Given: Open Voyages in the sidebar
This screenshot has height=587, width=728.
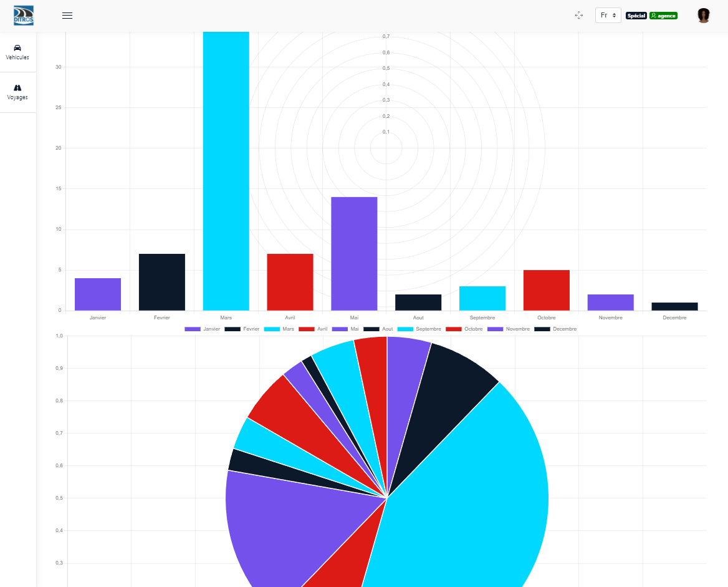Looking at the screenshot, I should coord(17,92).
